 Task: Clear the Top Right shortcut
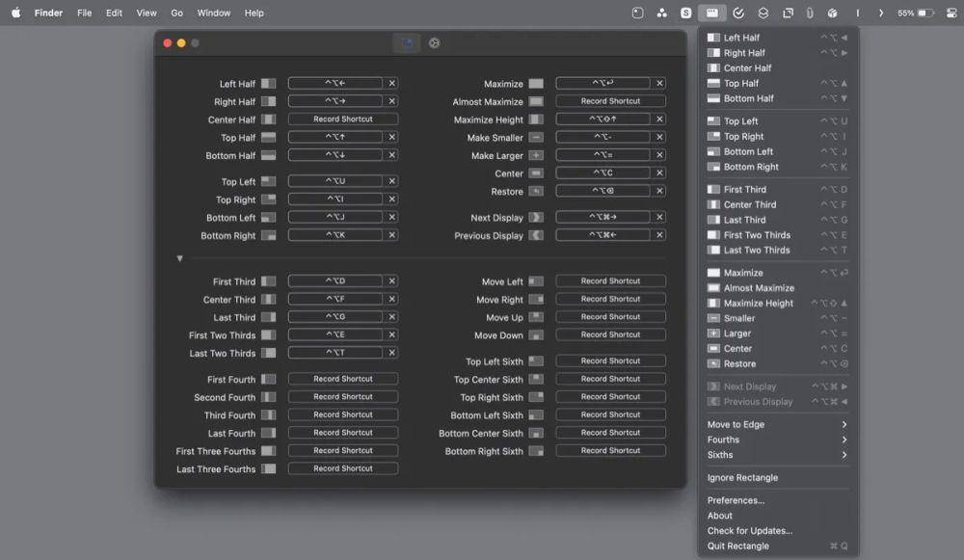392,200
